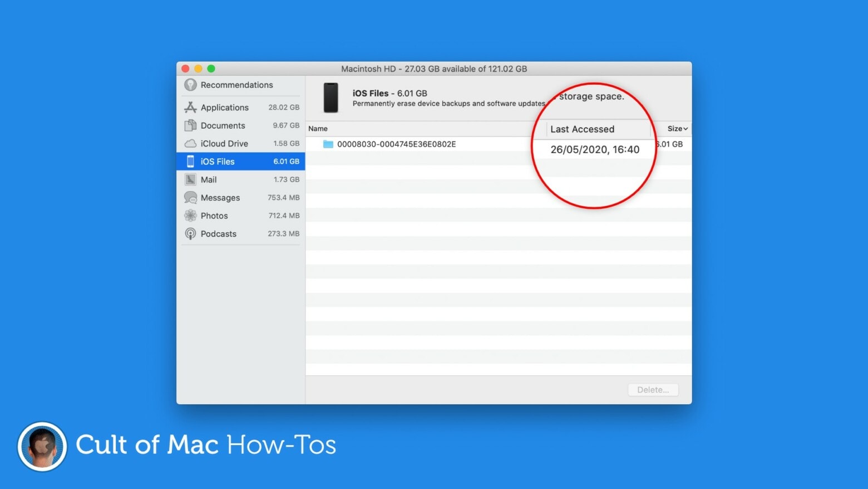This screenshot has height=489, width=868.
Task: Sort files by the Name column header
Action: tap(318, 128)
